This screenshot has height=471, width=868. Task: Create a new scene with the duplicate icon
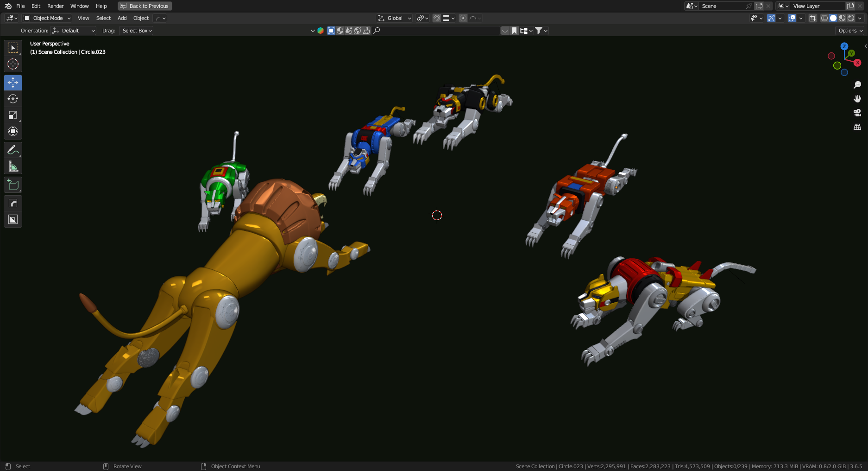coord(759,6)
